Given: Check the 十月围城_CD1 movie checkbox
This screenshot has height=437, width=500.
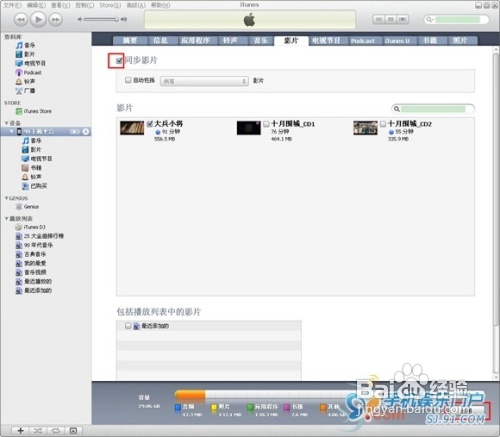Looking at the screenshot, I should click(x=266, y=124).
